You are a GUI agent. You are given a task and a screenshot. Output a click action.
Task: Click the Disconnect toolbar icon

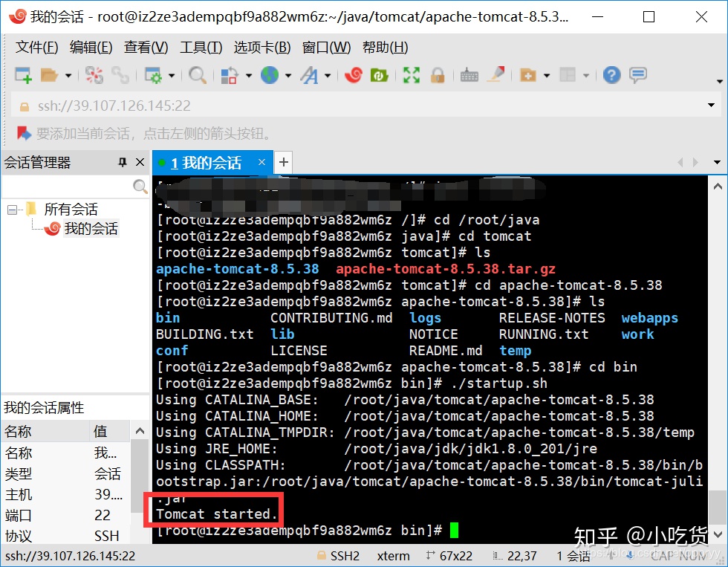pos(94,75)
